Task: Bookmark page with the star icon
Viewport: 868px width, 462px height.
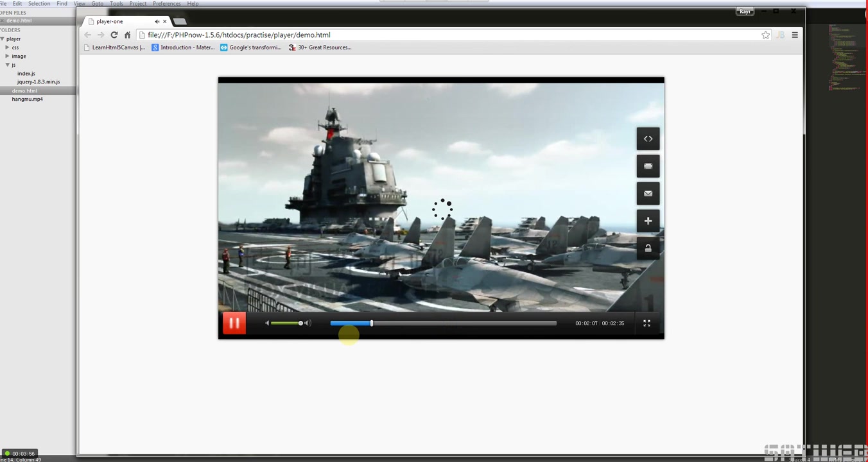Action: (x=765, y=35)
